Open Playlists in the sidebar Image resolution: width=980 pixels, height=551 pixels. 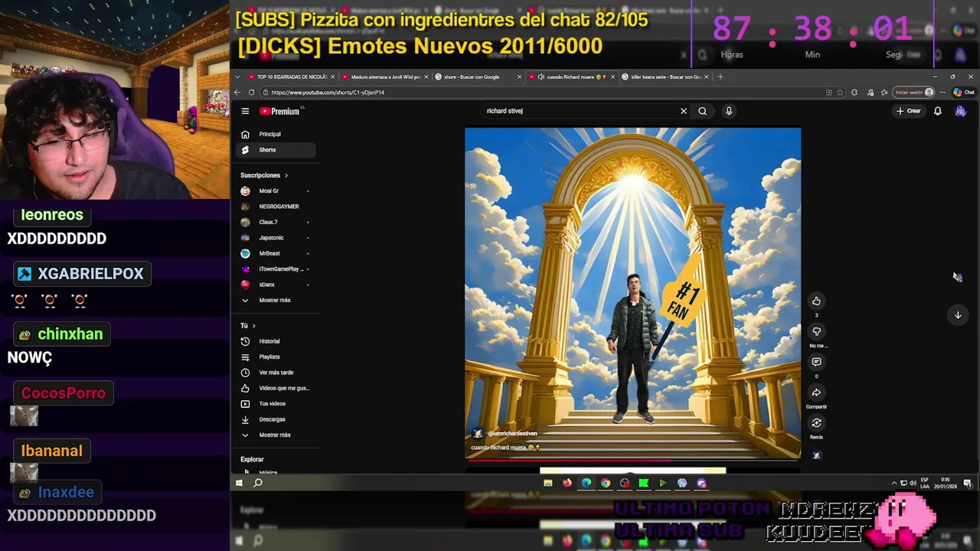point(276,357)
